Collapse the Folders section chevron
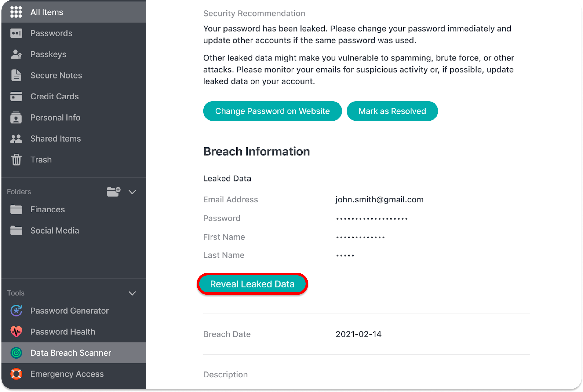This screenshot has width=583, height=392. 132,192
